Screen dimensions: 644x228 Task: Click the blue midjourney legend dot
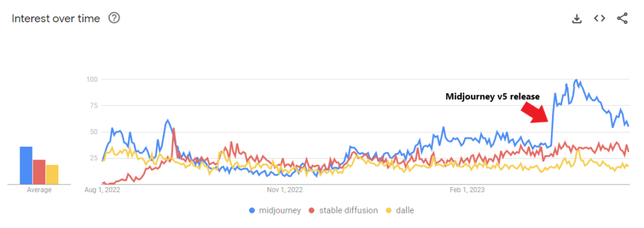(252, 211)
